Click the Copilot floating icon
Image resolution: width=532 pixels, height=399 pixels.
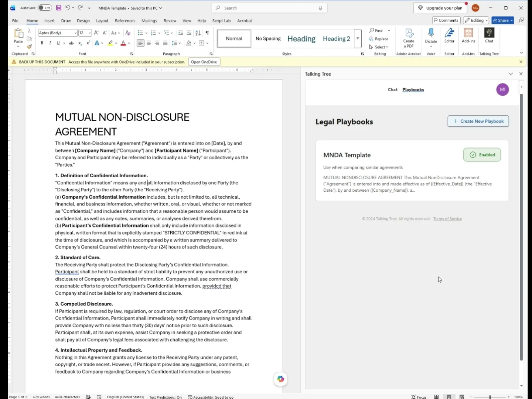pyautogui.click(x=281, y=379)
